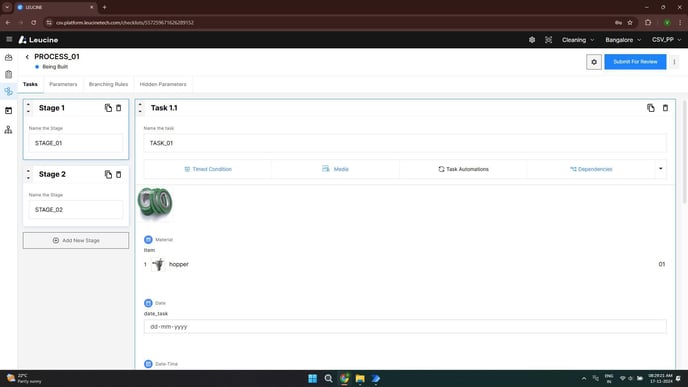Screen dimensions: 688x387
Task: Reorder Stage 2 using its arrows
Action: coord(28,175)
